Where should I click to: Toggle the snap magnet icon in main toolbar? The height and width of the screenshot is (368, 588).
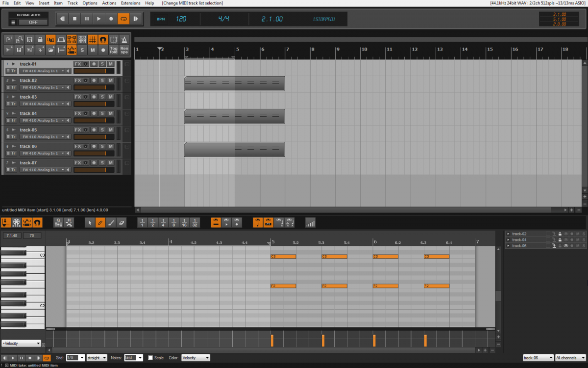[103, 39]
